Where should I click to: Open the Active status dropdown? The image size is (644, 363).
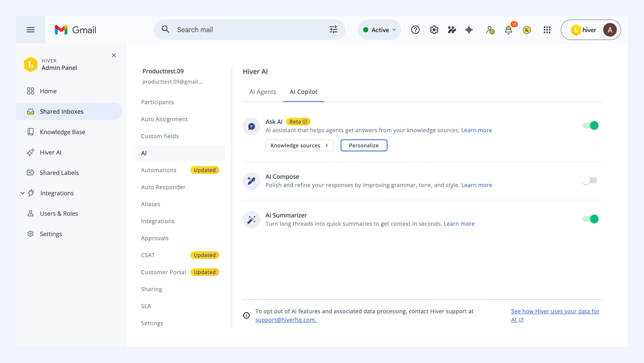(x=380, y=30)
